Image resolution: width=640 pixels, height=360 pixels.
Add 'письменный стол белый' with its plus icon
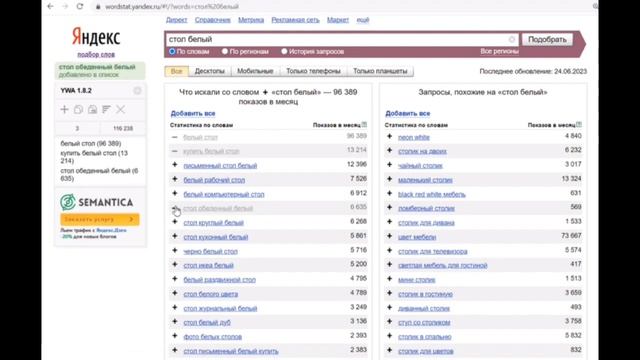[x=175, y=165]
